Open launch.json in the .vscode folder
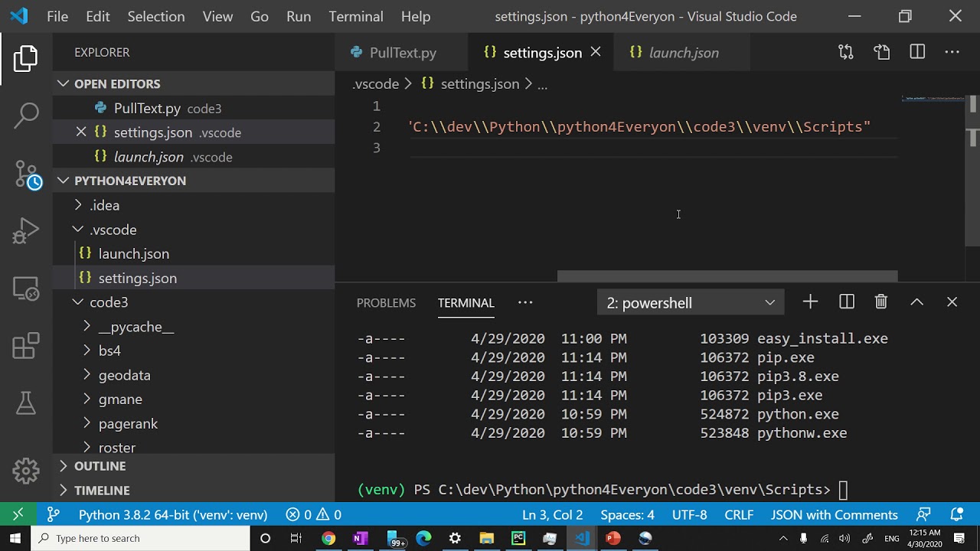980x551 pixels. (194, 253)
